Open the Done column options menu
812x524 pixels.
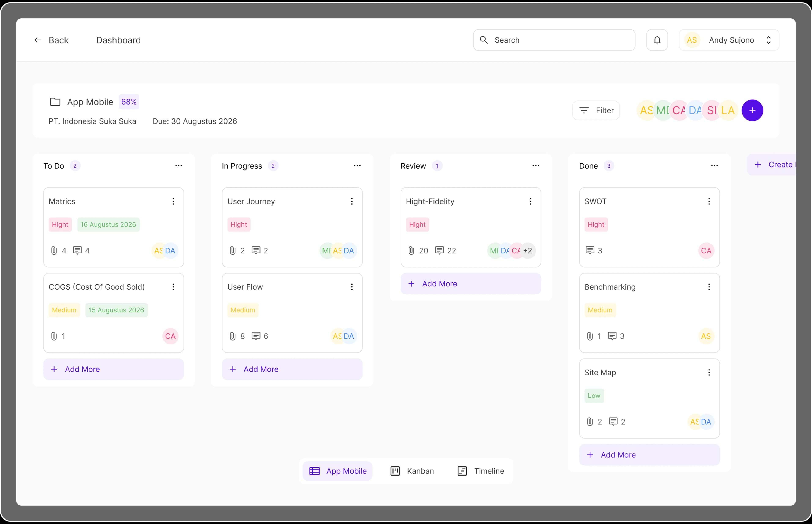click(x=714, y=166)
